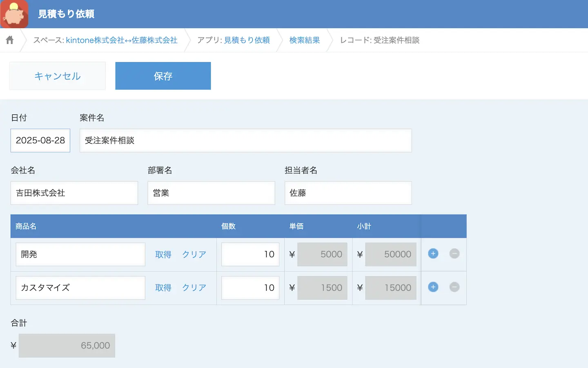The height and width of the screenshot is (368, 588).
Task: Open the 日付 date field
Action: [40, 141]
